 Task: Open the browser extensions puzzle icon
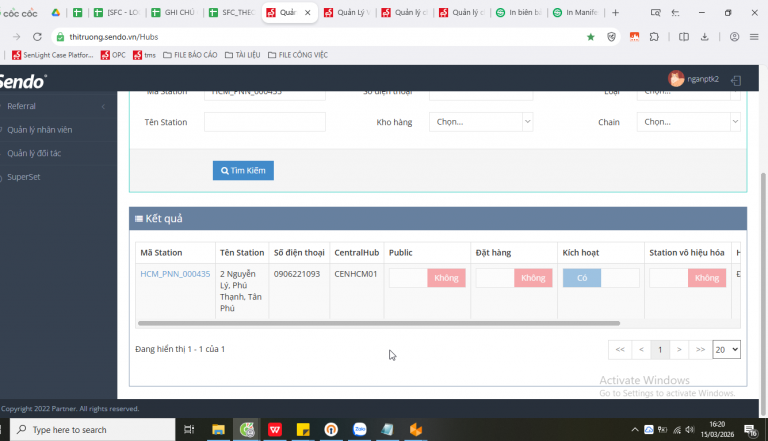(654, 37)
